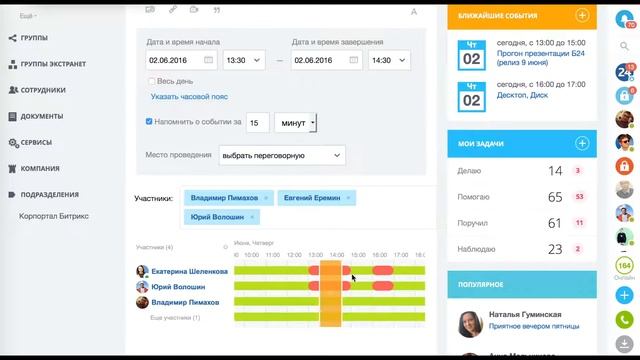Screen dimensions: 640x360
Task: Click the quote icon in editor toolbar
Action: point(217,10)
